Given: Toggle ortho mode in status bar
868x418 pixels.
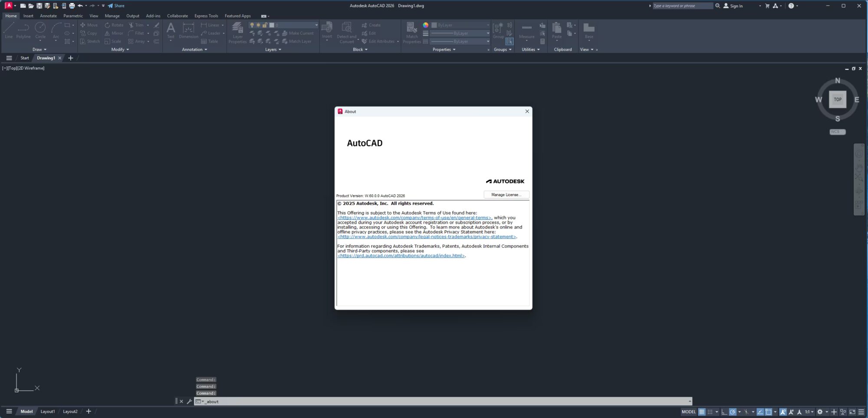Looking at the screenshot, I should 724,412.
